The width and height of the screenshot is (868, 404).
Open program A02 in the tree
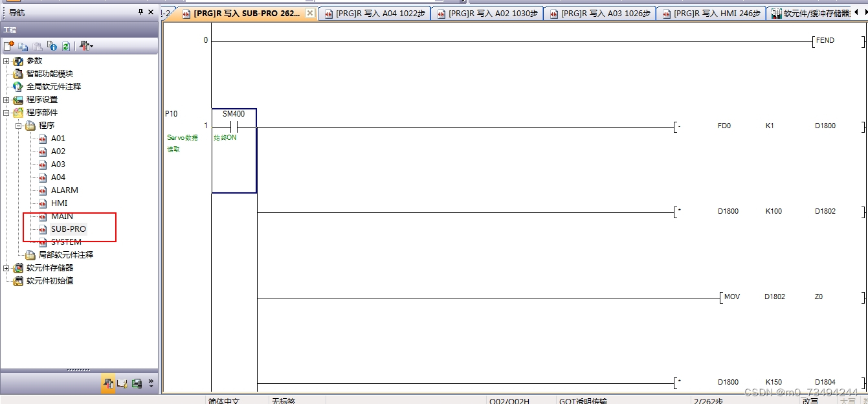tap(58, 151)
